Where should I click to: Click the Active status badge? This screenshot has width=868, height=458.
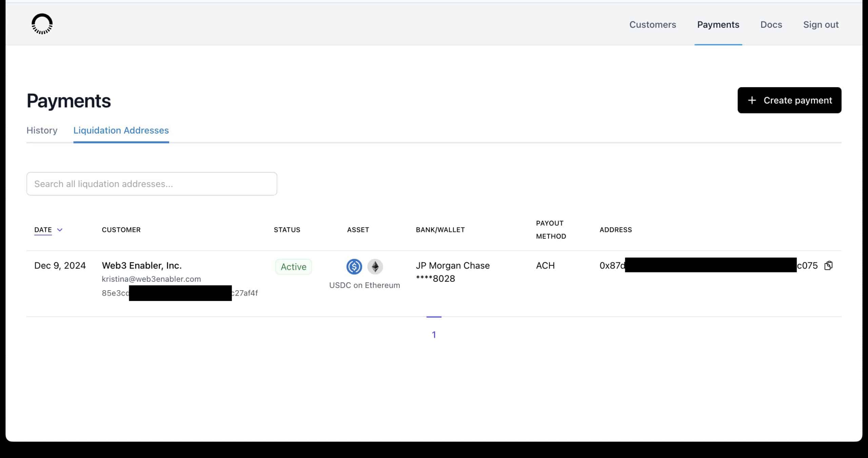(x=293, y=267)
